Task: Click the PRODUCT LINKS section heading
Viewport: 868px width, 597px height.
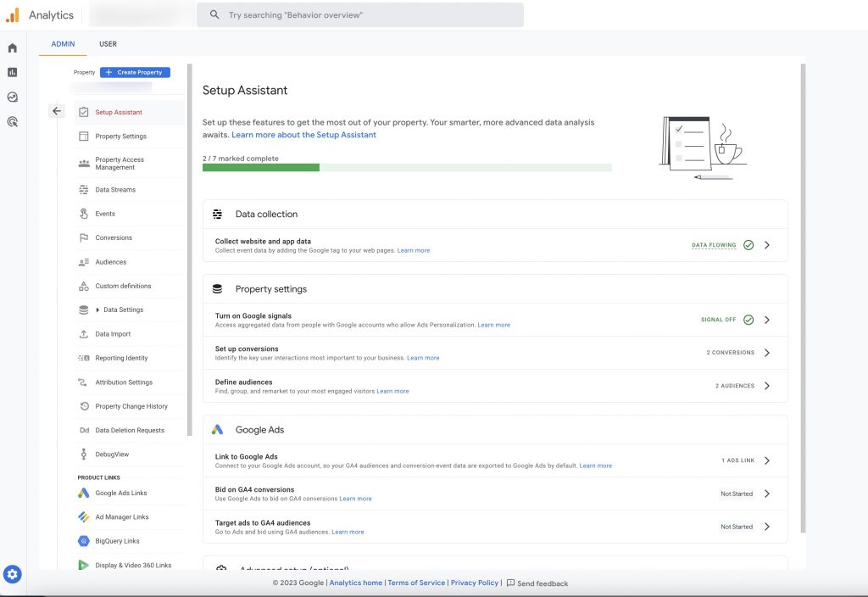Action: pyautogui.click(x=98, y=477)
